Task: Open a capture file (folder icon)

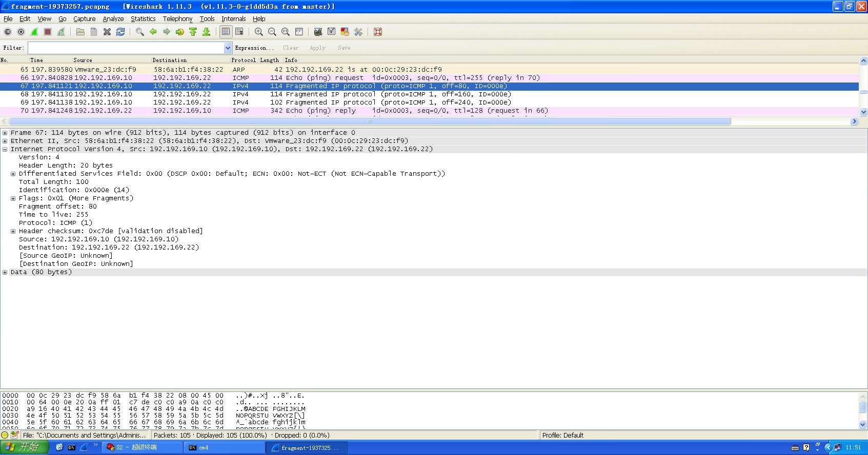Action: click(80, 32)
